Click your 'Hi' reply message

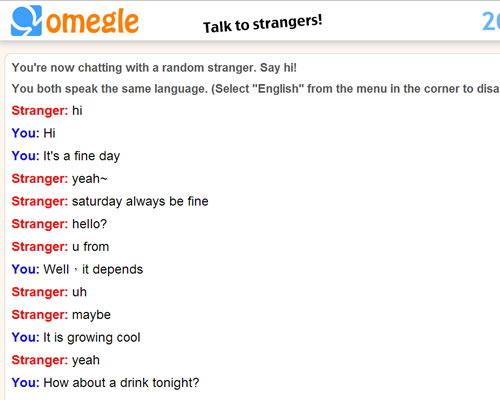[x=33, y=133]
